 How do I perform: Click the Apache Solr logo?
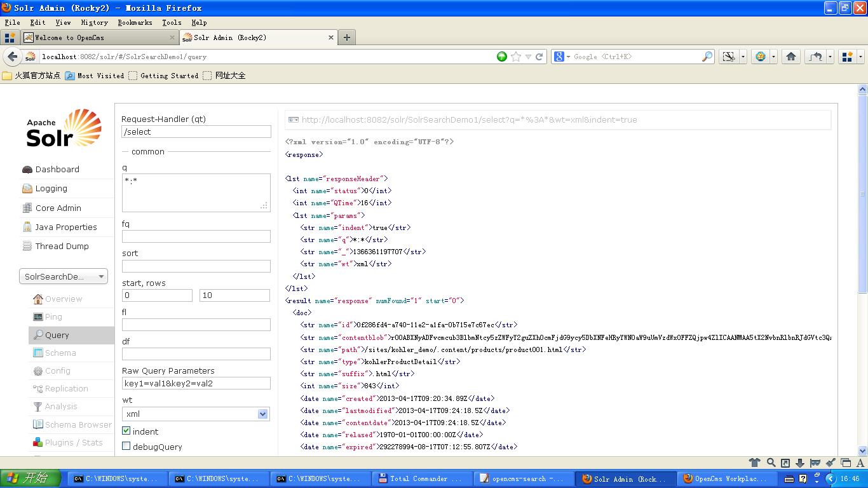[x=64, y=128]
